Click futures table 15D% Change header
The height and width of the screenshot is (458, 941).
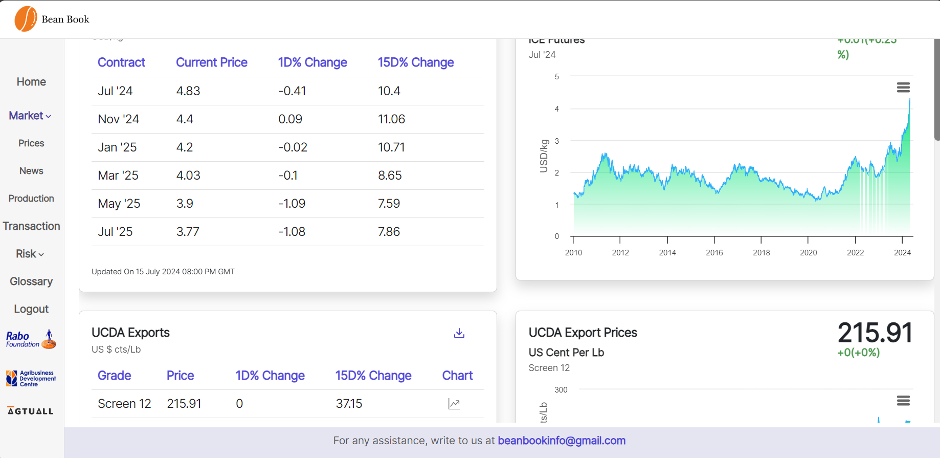[416, 62]
